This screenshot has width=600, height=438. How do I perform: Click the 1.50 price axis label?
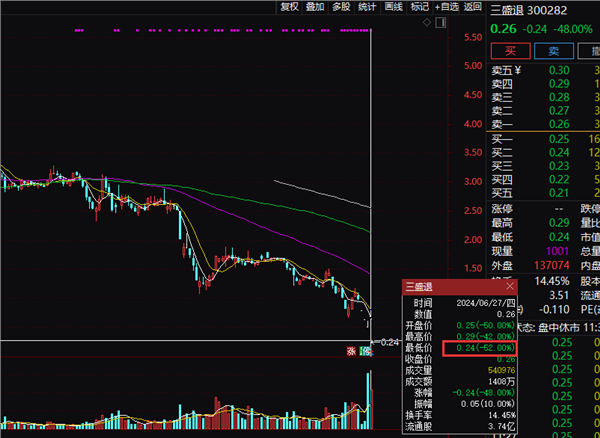click(x=473, y=268)
